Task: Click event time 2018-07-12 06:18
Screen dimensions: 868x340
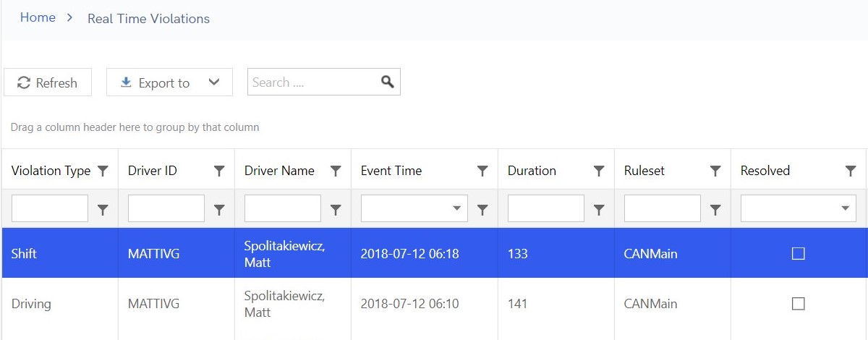Action: (410, 254)
